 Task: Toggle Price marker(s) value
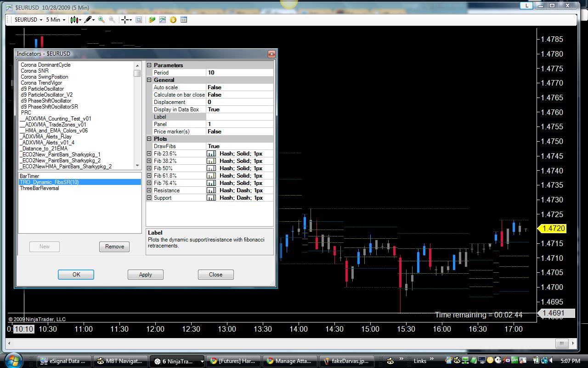[240, 132]
